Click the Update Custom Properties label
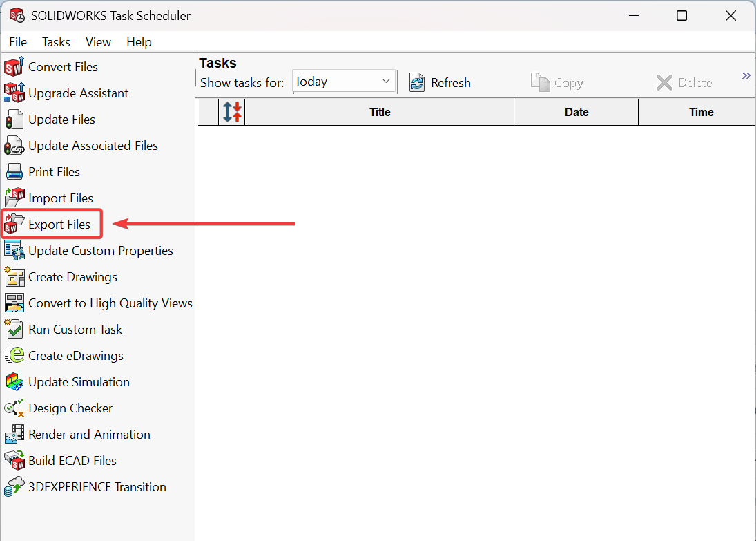The height and width of the screenshot is (541, 756). tap(101, 251)
